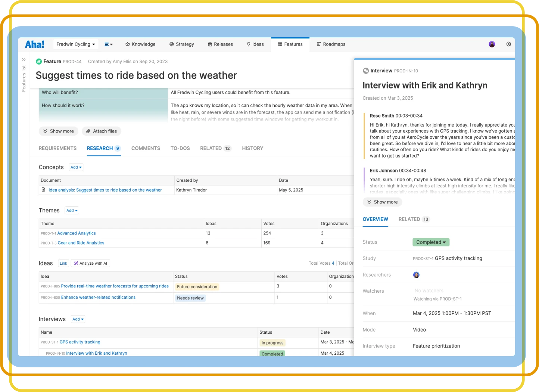Open the settings gear icon
This screenshot has height=392, width=539.
(508, 44)
